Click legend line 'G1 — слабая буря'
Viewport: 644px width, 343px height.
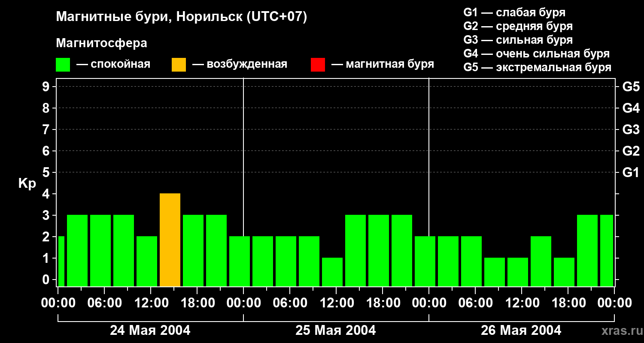[514, 12]
